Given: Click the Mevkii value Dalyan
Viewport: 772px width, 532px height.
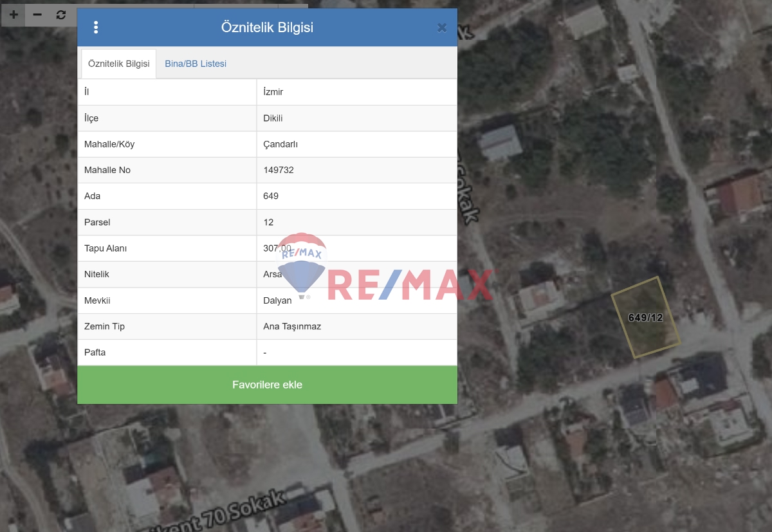Looking at the screenshot, I should pos(277,300).
